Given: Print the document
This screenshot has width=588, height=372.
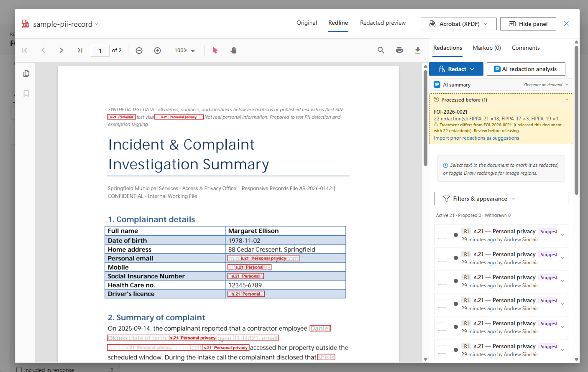Looking at the screenshot, I should pos(399,50).
